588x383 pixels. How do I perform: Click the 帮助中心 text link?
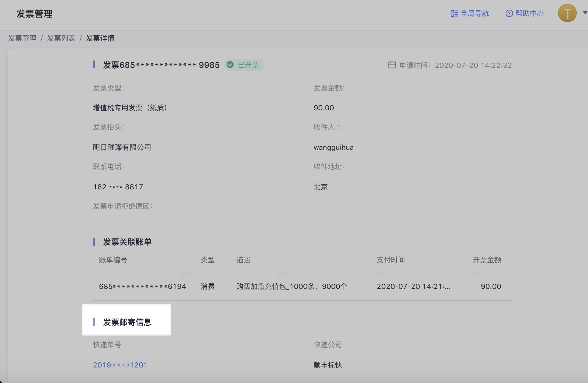530,13
